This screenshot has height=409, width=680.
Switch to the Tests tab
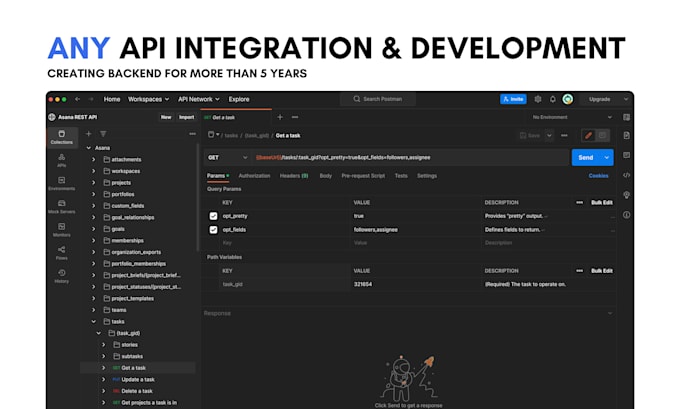(401, 176)
